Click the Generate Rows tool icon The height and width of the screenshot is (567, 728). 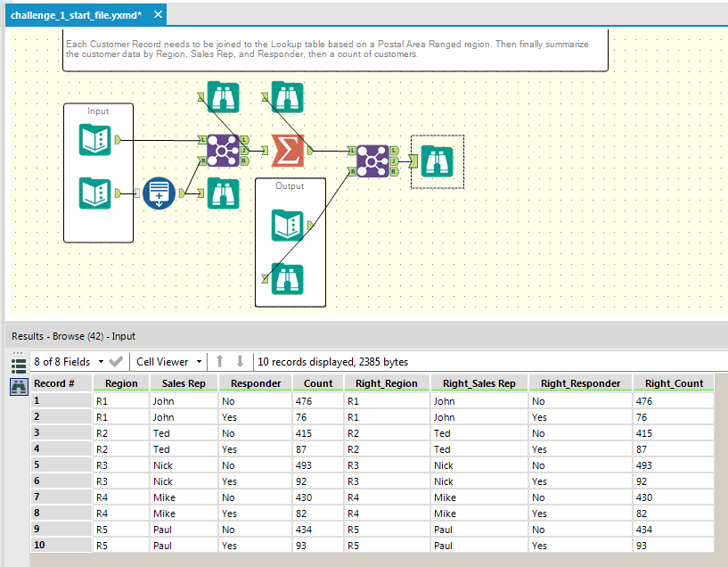[159, 193]
